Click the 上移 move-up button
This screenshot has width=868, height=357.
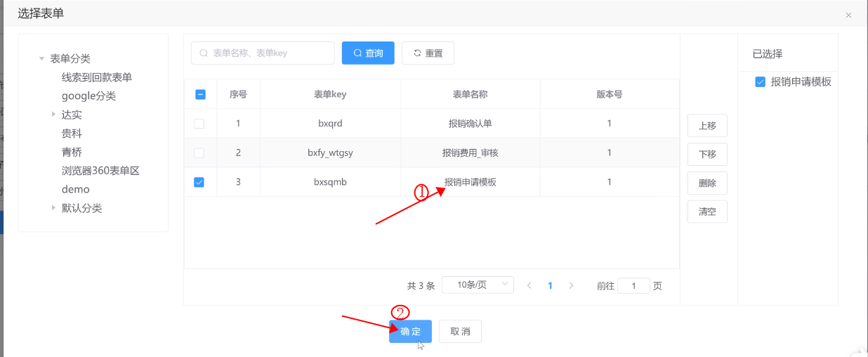pos(707,126)
